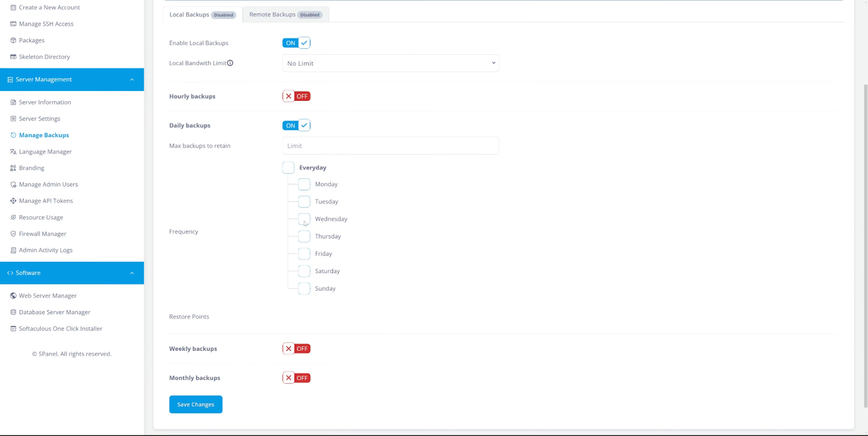
Task: Collapse Server Management section chevron
Action: pyautogui.click(x=132, y=80)
